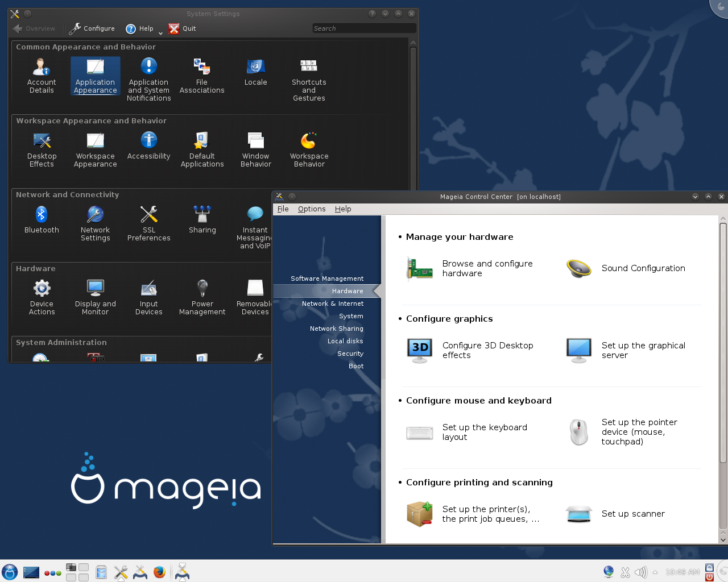Open Set up scanner
Viewport: 728px width, 582px height.
click(615, 514)
